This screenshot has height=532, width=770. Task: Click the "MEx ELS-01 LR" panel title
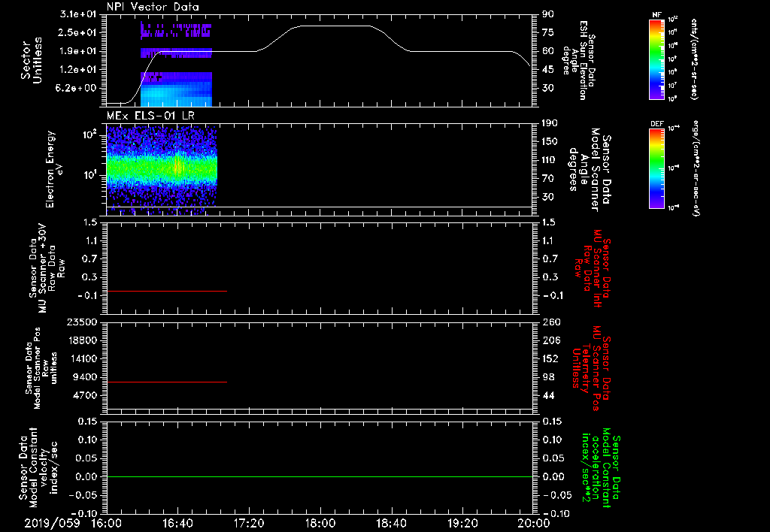150,116
